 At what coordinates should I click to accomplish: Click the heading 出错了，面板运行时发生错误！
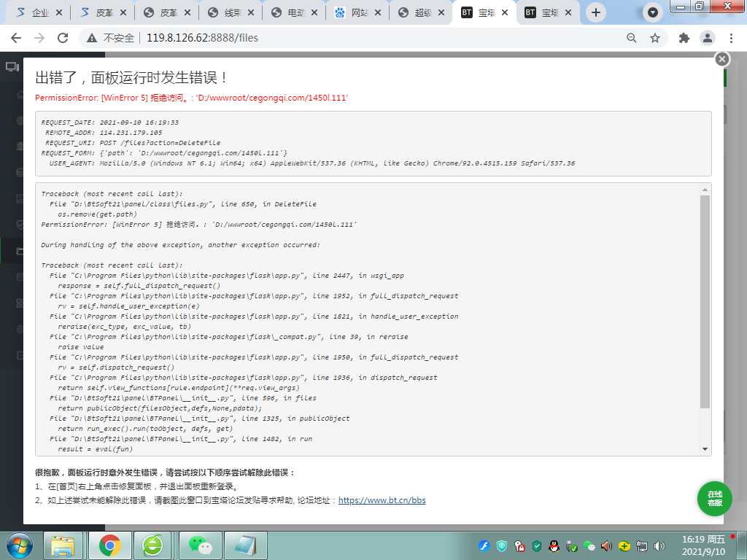[132, 77]
